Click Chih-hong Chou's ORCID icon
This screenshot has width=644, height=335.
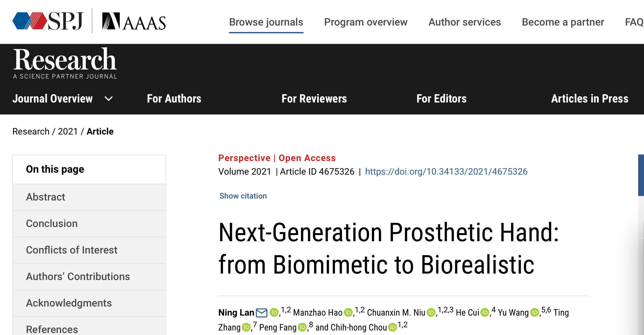pos(393,327)
